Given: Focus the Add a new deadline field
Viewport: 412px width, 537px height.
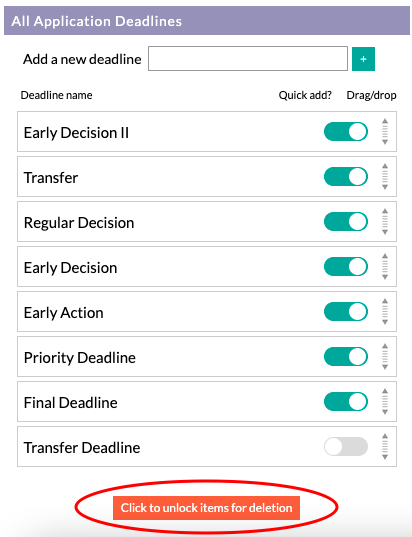Looking at the screenshot, I should (248, 59).
